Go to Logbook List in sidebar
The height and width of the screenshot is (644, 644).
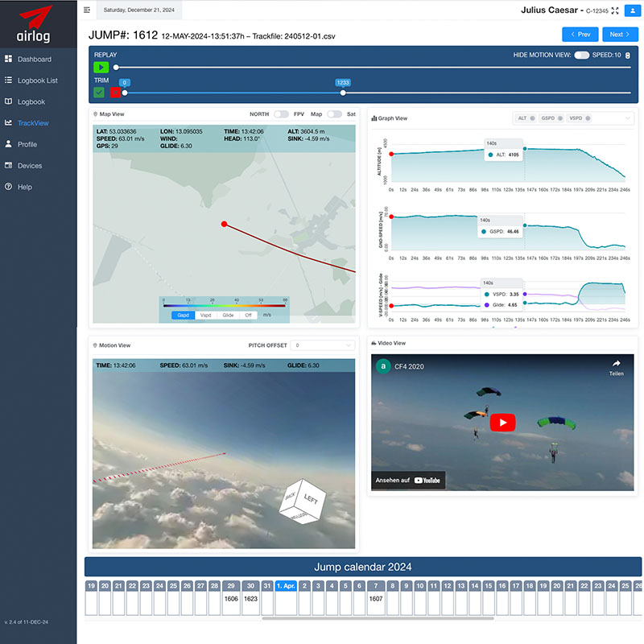click(37, 80)
